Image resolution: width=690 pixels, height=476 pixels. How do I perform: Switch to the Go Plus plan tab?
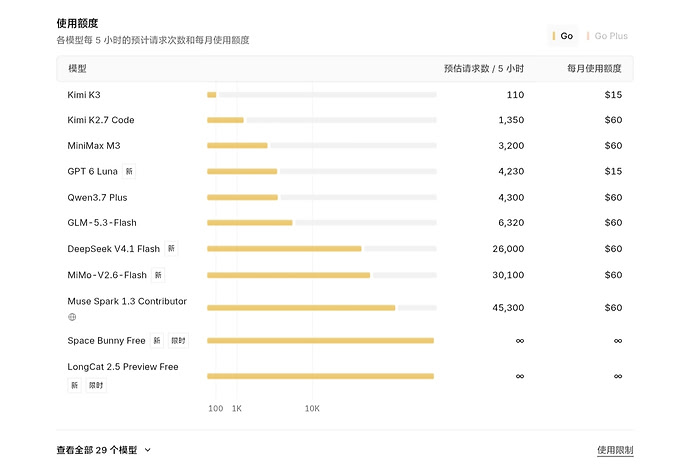(607, 36)
